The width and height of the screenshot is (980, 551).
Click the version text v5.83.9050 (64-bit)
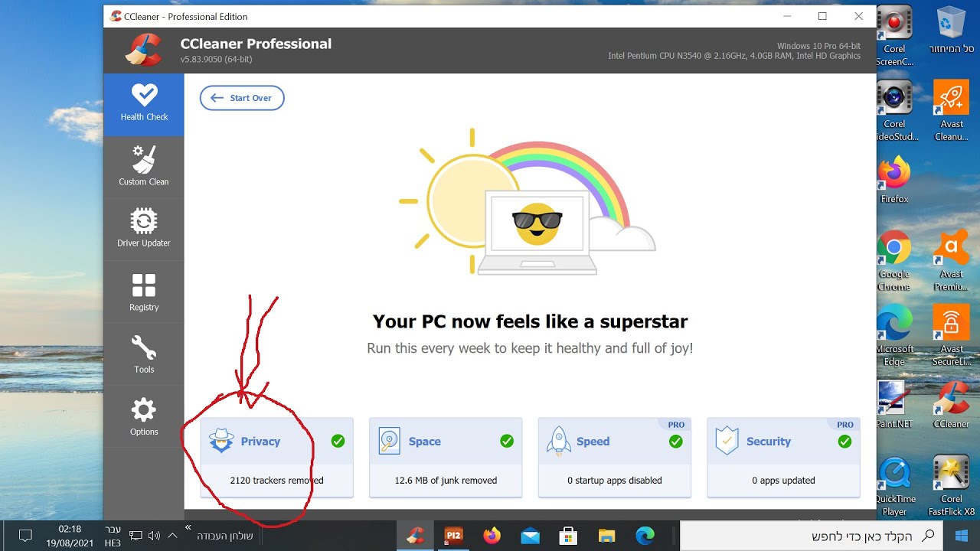217,60
